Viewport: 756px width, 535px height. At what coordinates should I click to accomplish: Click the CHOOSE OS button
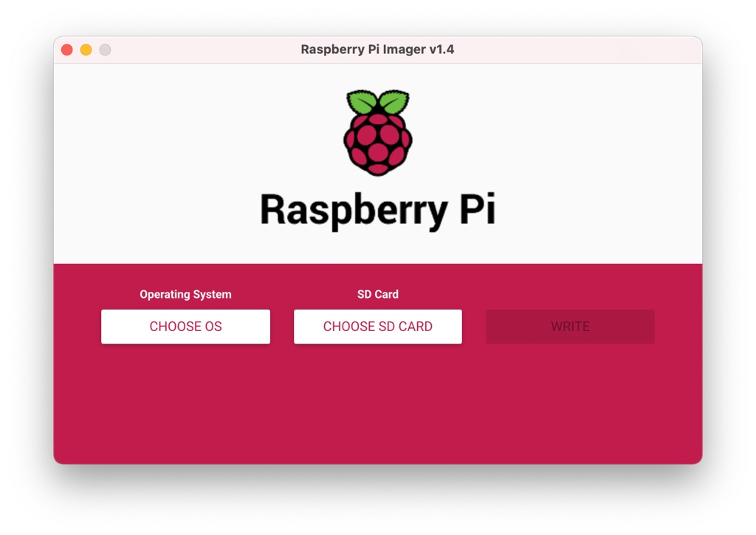tap(185, 327)
